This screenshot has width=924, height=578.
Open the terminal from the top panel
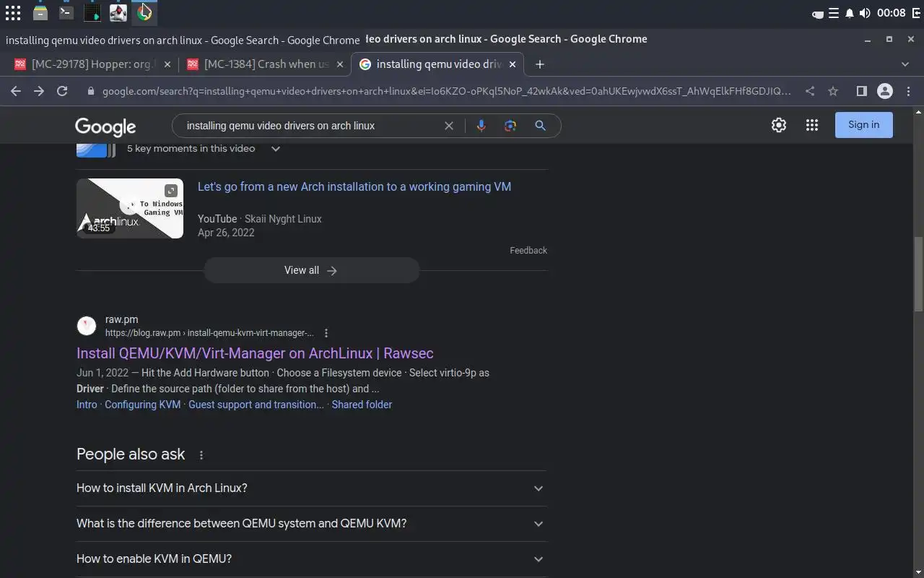[66, 12]
